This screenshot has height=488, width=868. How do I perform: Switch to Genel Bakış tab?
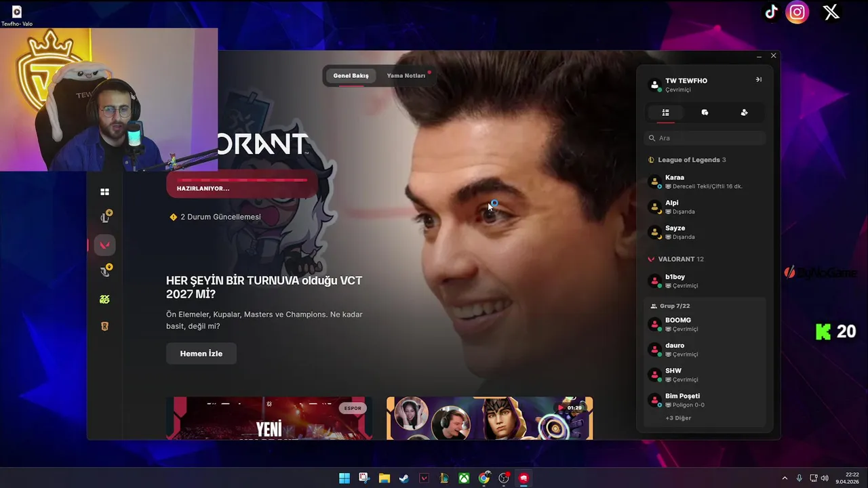pyautogui.click(x=351, y=76)
